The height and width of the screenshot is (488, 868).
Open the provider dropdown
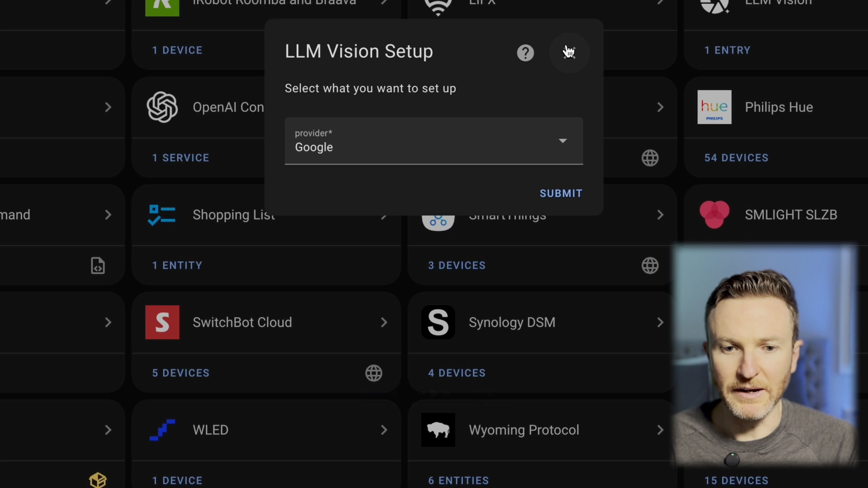[x=563, y=141]
